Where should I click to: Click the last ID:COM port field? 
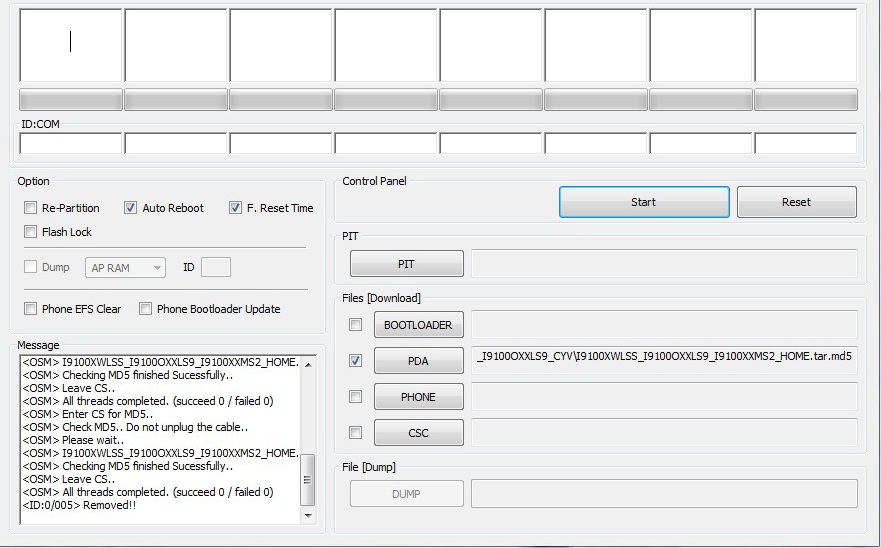[x=806, y=143]
